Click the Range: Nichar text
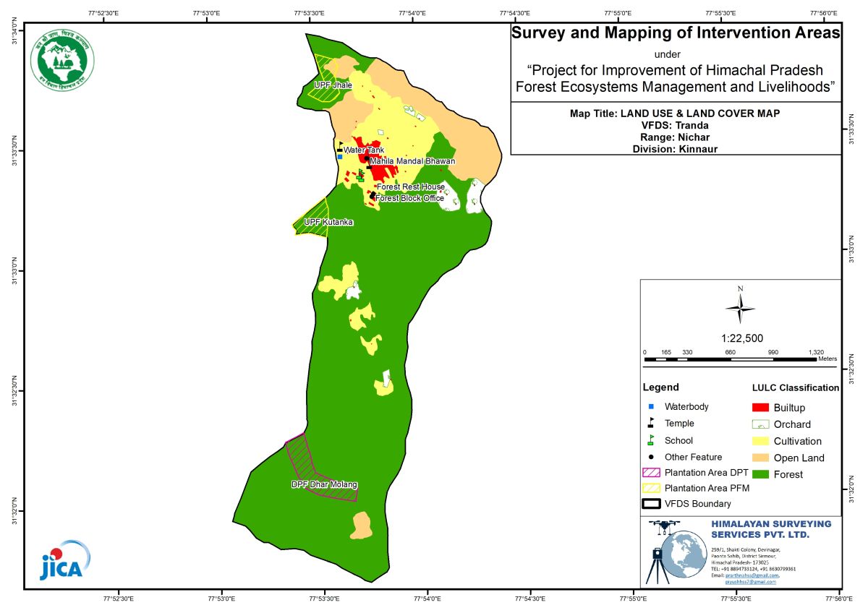Screen dimensions: 868x613 click(x=675, y=137)
